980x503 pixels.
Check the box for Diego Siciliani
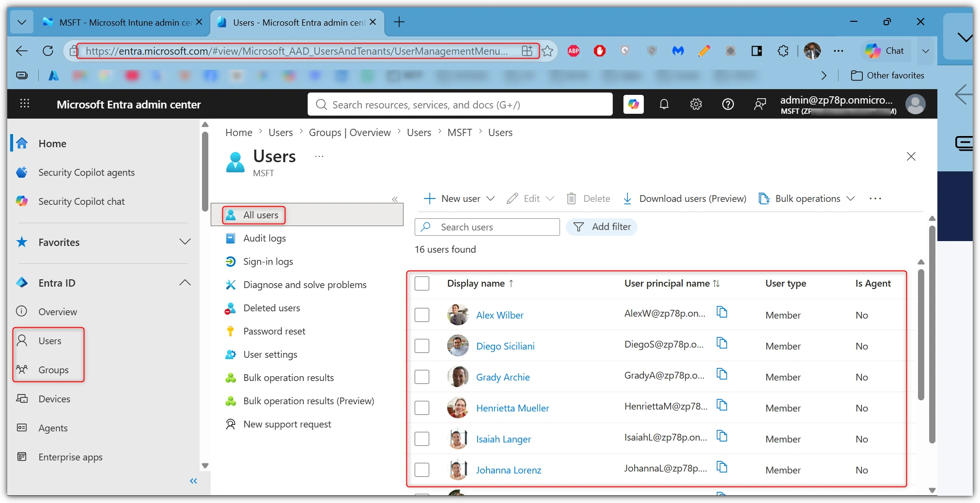tap(422, 346)
